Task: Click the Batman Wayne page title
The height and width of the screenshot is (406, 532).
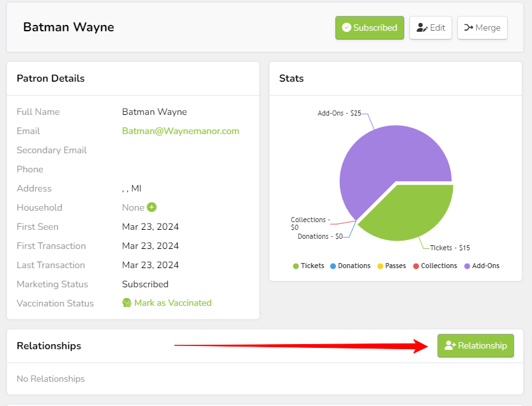Action: [68, 27]
